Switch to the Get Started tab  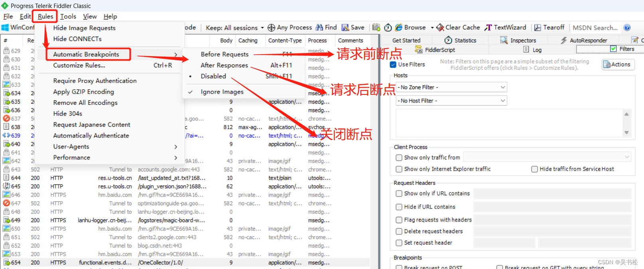click(x=406, y=40)
